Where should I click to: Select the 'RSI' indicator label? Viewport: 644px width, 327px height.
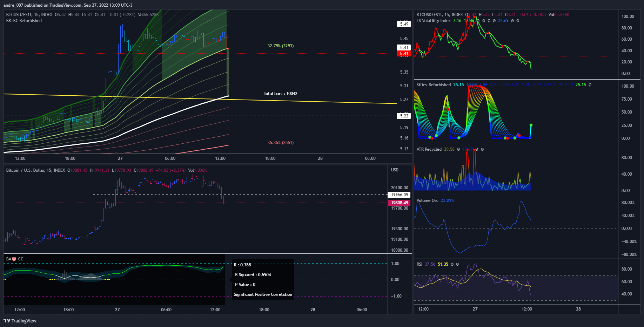[419, 264]
